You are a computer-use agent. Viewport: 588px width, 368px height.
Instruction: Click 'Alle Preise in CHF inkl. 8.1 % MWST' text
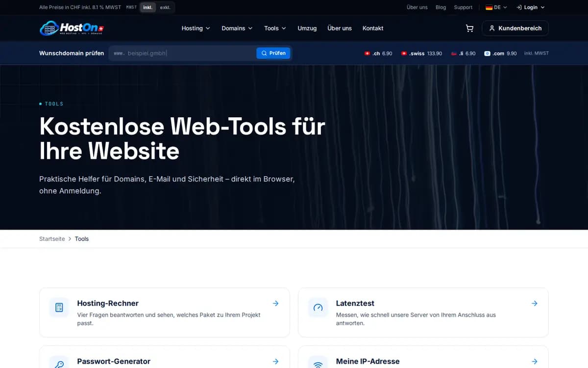pos(80,7)
